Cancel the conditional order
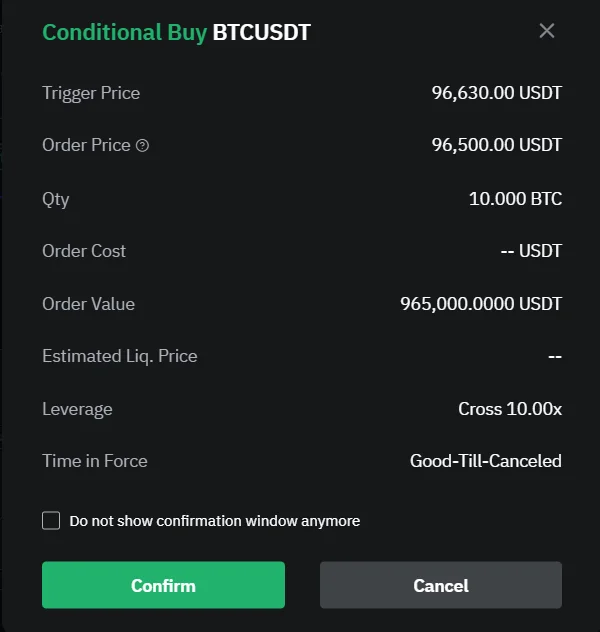600x632 pixels. 440,585
